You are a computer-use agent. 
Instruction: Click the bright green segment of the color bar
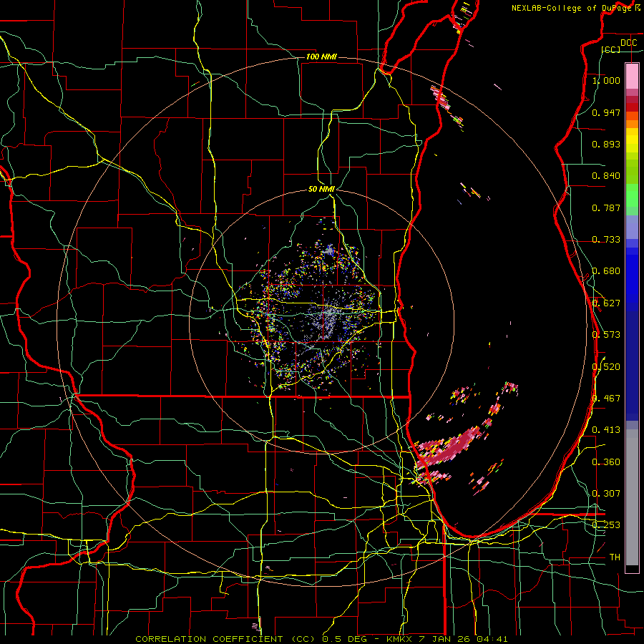(x=632, y=195)
